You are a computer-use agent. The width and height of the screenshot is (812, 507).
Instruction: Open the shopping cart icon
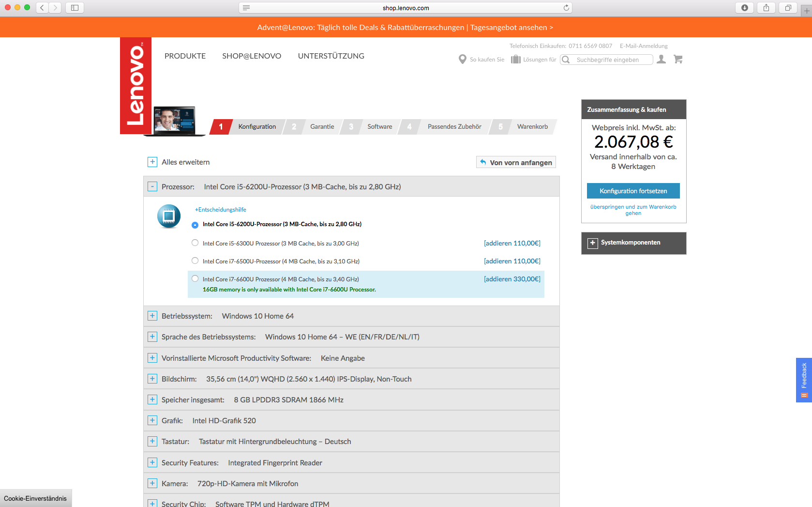tap(678, 59)
